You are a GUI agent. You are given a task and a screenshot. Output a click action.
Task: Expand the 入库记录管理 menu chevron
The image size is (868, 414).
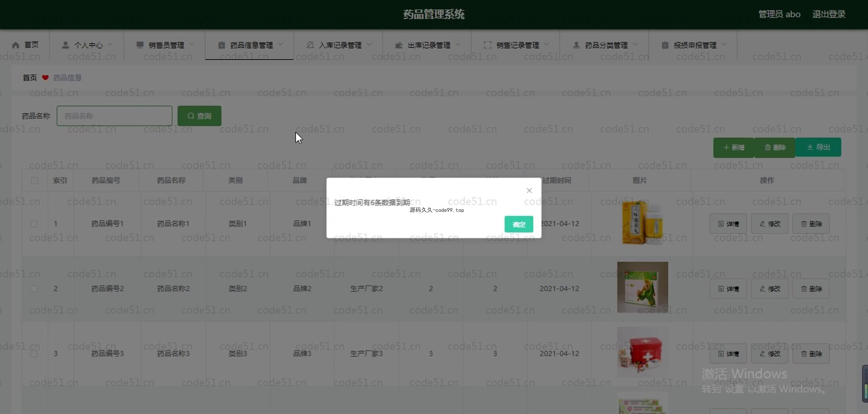[x=369, y=45]
